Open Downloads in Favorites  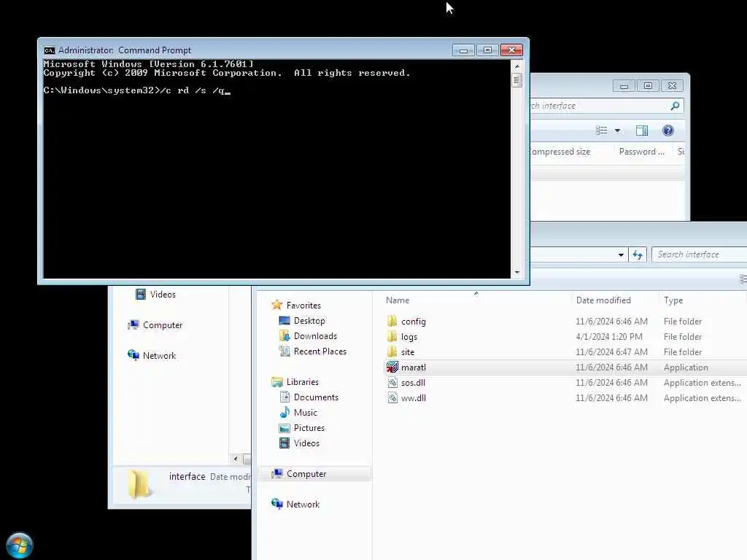[315, 335]
